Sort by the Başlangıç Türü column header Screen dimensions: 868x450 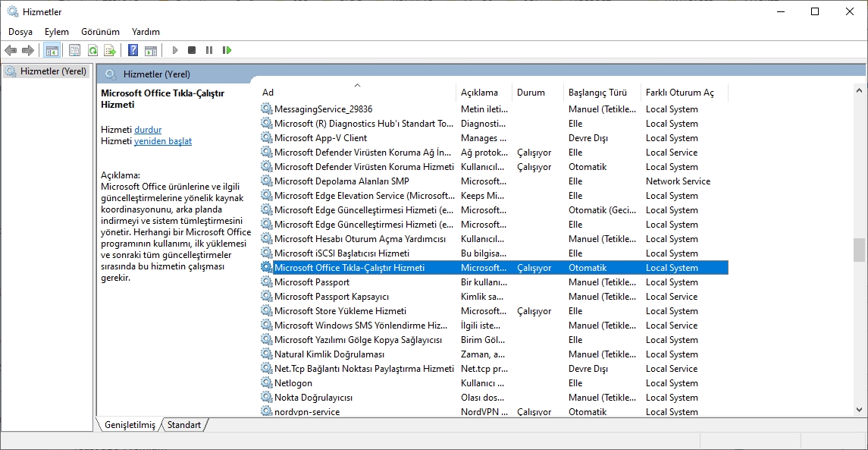pos(602,93)
